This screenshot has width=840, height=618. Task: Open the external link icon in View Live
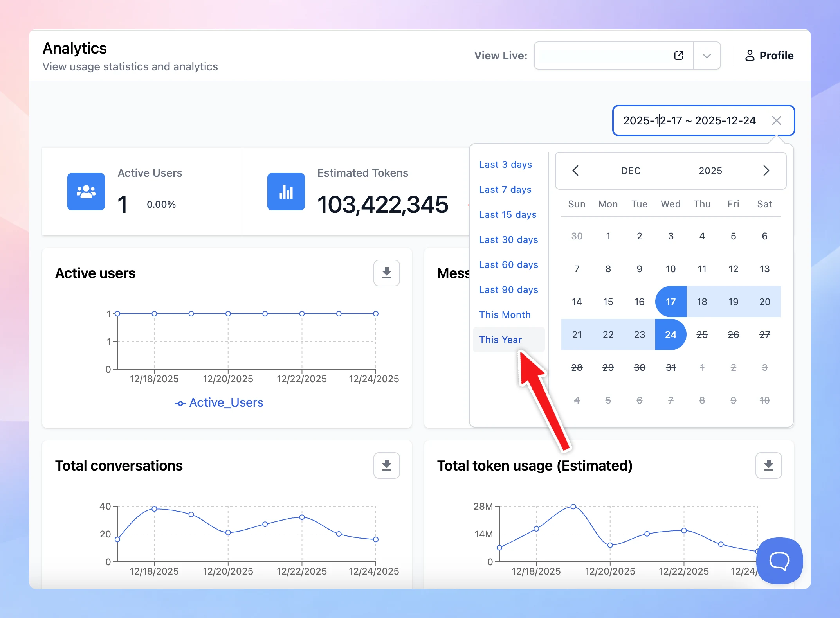[679, 56]
